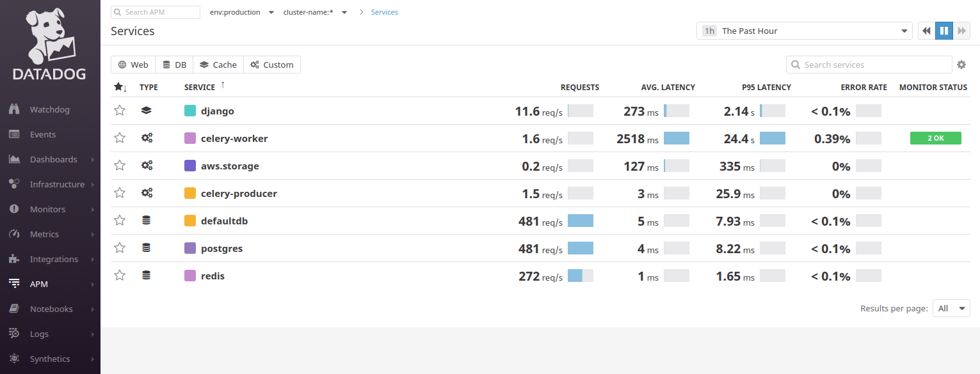Sort table by SERVICE column
The height and width of the screenshot is (374, 980).
coord(200,87)
